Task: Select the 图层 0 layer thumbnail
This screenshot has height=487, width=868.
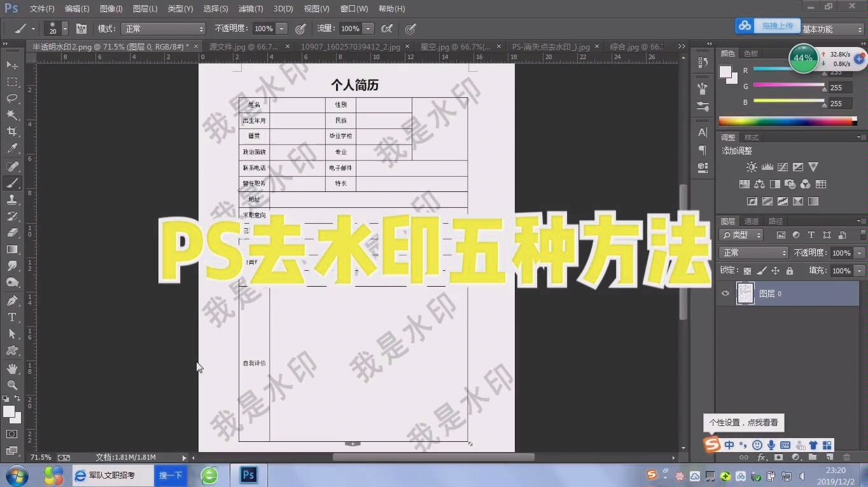Action: tap(745, 294)
